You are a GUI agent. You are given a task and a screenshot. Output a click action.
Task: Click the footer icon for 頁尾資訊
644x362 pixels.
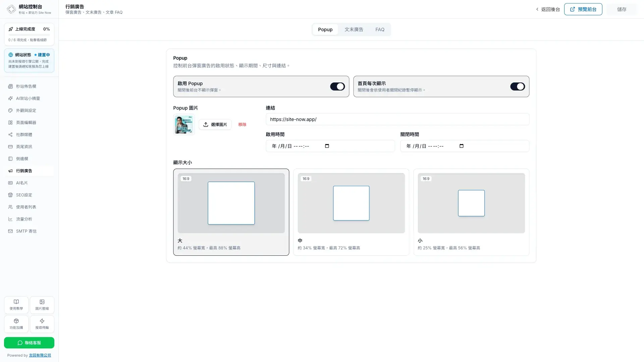(10, 147)
